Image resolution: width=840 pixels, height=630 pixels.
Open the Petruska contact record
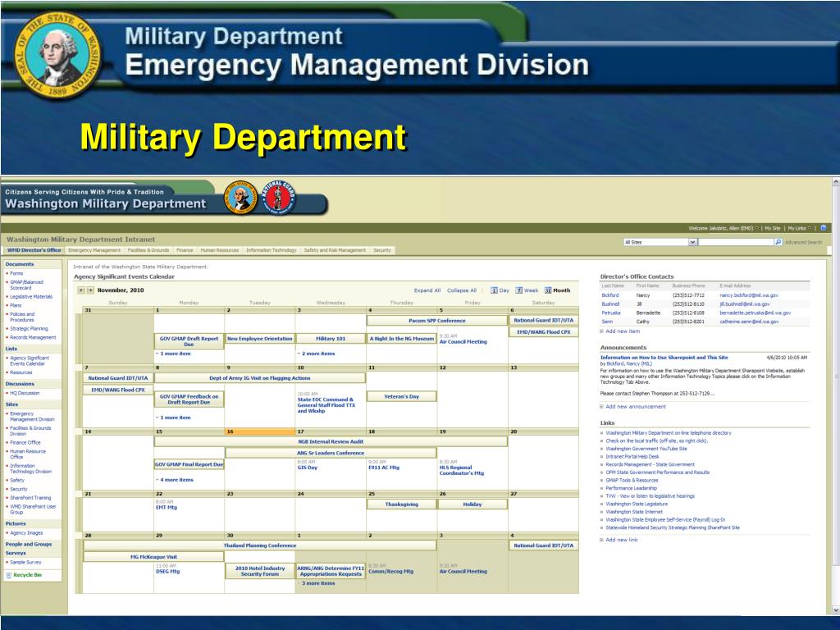coord(610,313)
